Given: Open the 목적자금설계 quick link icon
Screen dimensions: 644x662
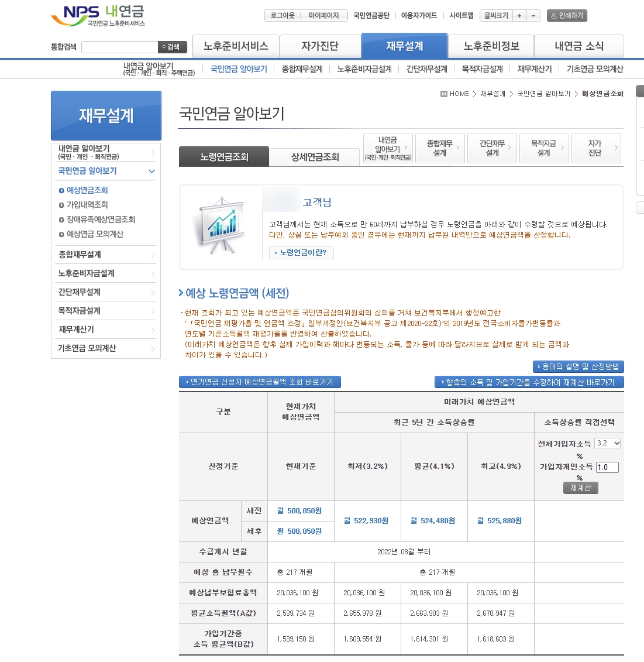Looking at the screenshot, I should (x=544, y=148).
